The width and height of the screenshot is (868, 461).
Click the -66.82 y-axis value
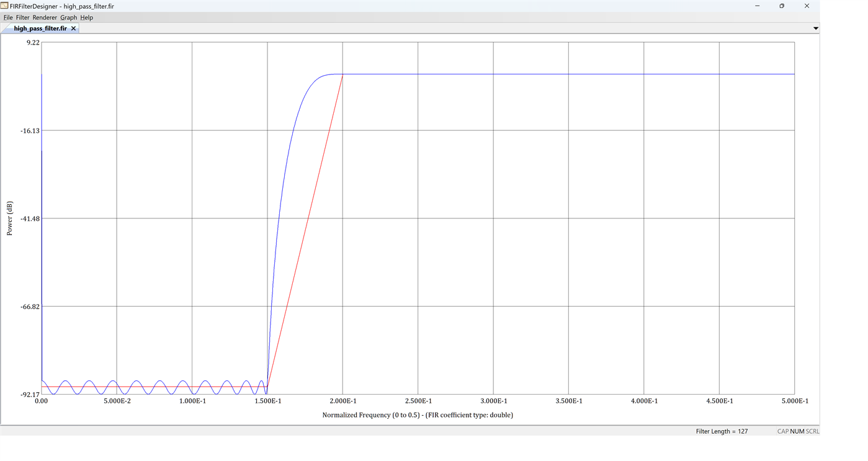tap(30, 307)
